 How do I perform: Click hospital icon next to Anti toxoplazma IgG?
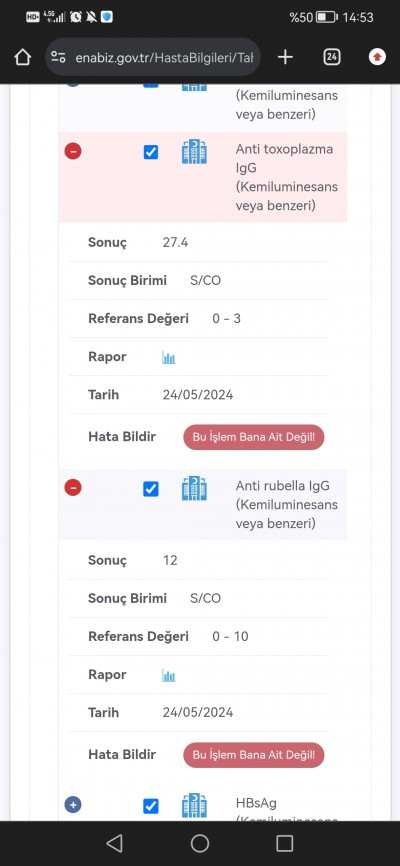194,152
